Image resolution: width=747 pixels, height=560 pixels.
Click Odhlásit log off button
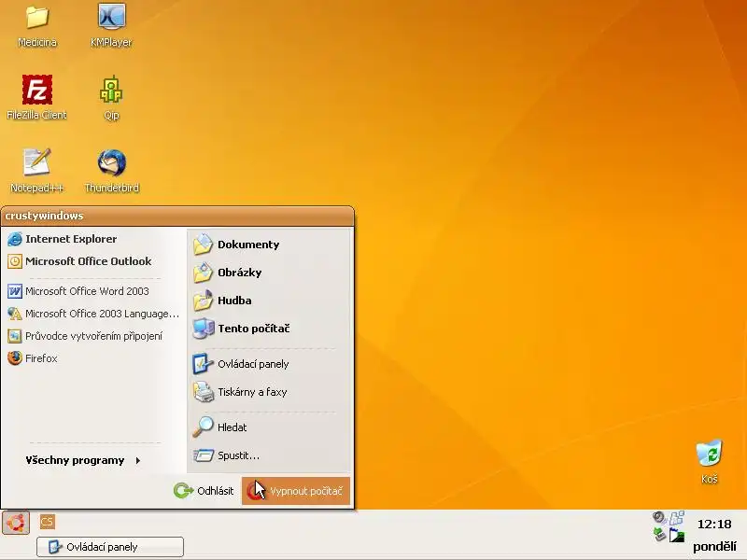[x=204, y=491]
